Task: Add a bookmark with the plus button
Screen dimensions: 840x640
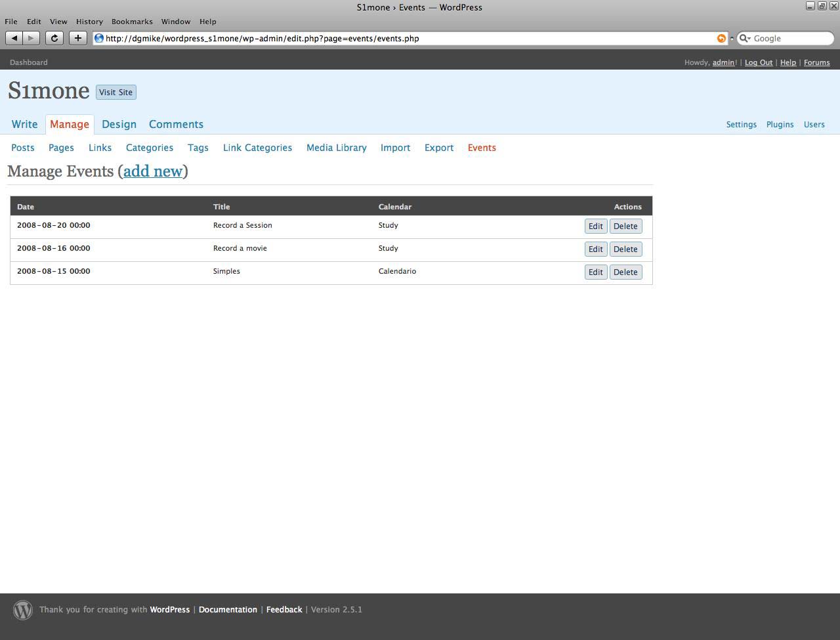Action: (78, 38)
